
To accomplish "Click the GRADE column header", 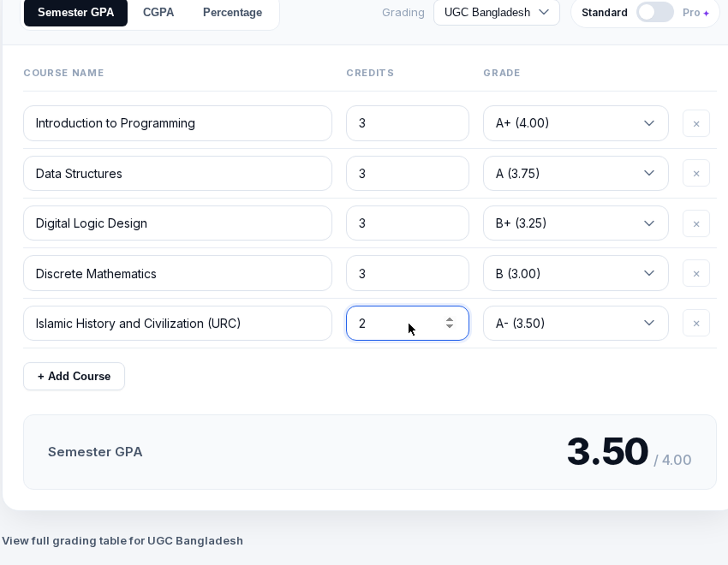I will (501, 73).
